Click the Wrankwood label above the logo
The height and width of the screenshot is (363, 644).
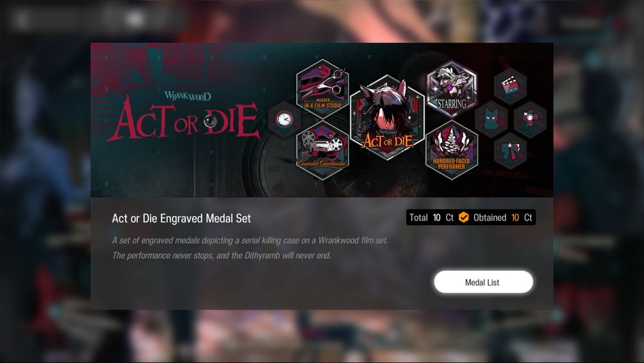(187, 96)
